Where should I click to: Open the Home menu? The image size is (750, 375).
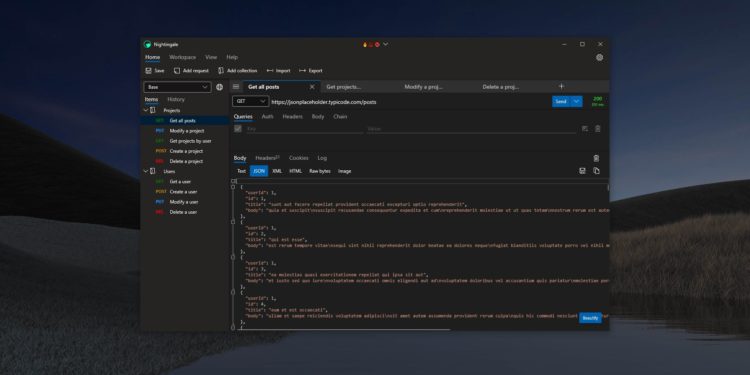(153, 57)
